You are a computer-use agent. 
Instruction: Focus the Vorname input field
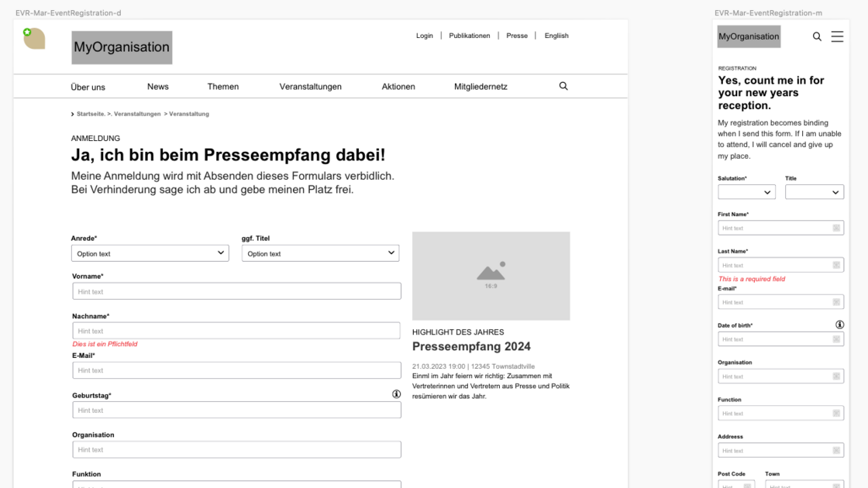coord(236,291)
